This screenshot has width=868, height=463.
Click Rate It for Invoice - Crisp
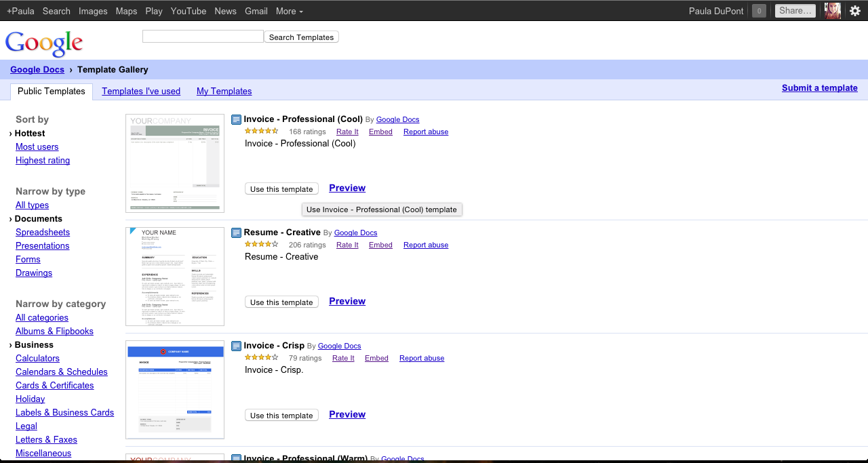(x=343, y=359)
